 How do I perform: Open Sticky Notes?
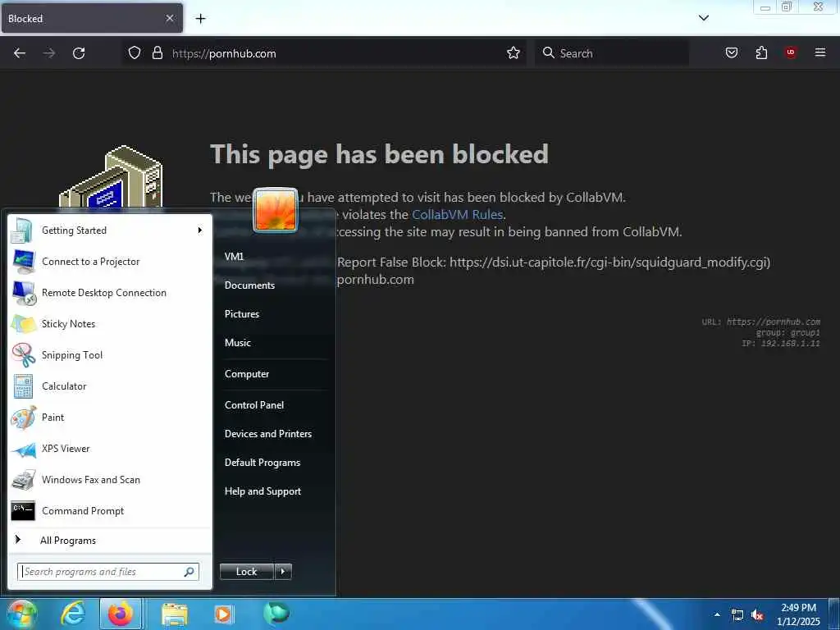[x=110, y=323]
